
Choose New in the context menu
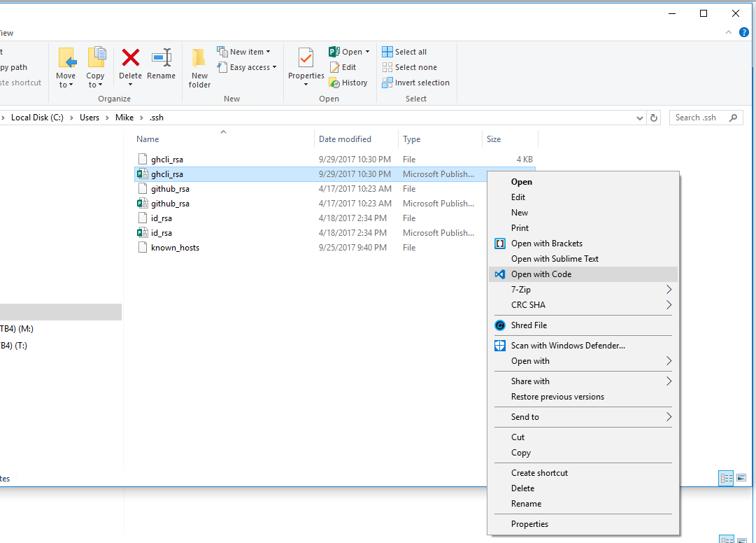583,213
